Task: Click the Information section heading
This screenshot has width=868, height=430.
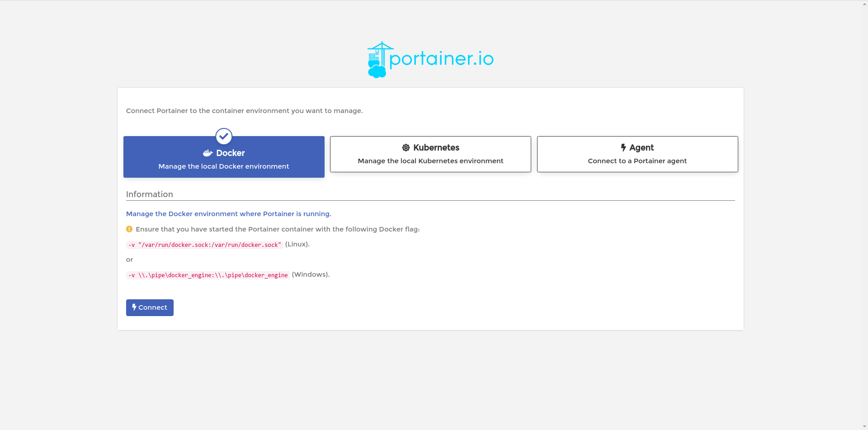Action: pos(150,194)
